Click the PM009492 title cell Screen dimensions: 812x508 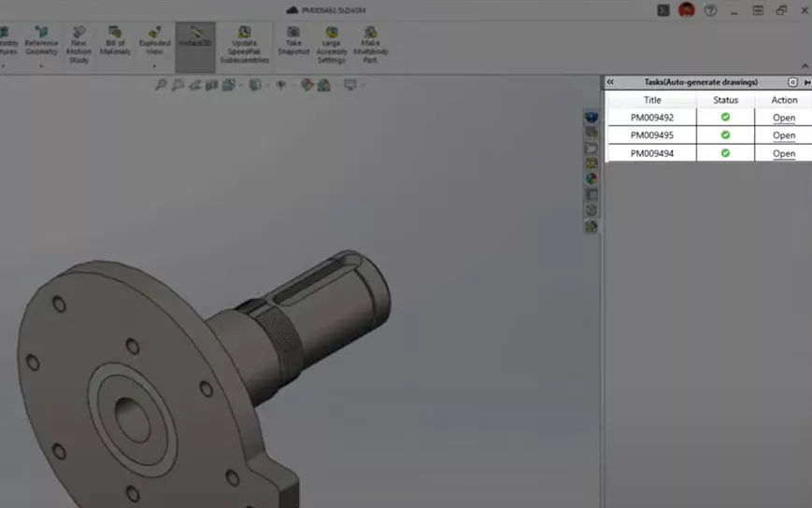[651, 118]
